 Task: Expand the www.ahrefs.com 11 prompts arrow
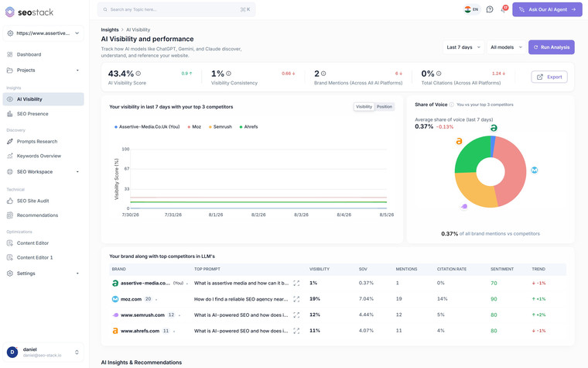coord(174,332)
